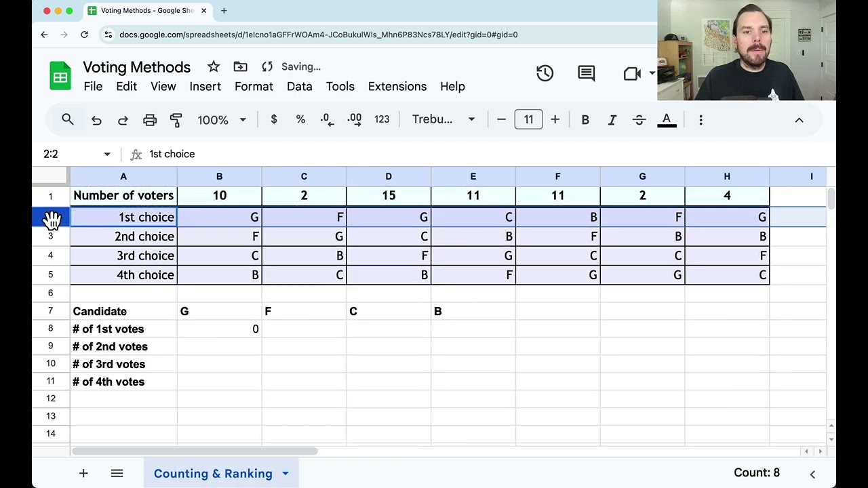Increase font size with plus button
The image size is (868, 488).
(555, 119)
